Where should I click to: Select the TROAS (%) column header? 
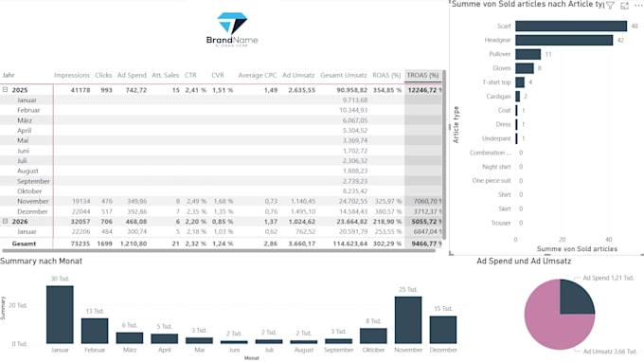pyautogui.click(x=422, y=75)
